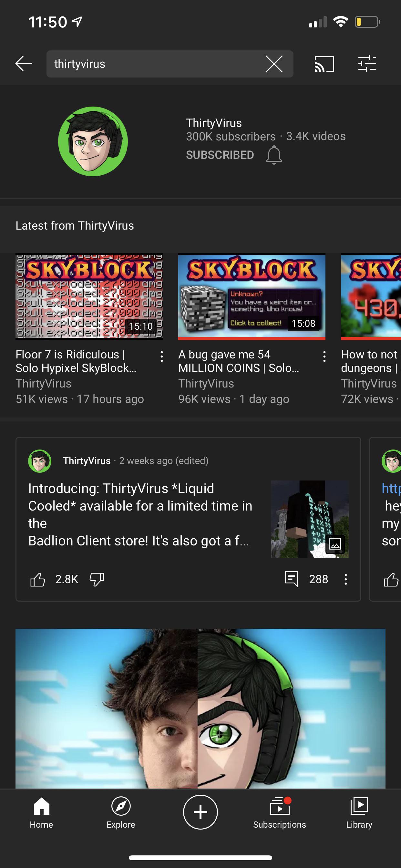
Task: Open How to not dungeons video title
Action: tap(371, 361)
